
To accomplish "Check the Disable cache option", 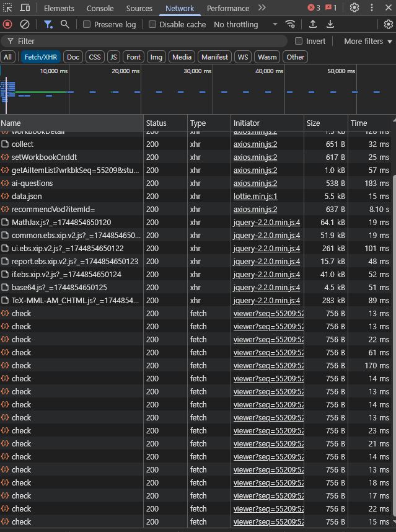I will 152,24.
